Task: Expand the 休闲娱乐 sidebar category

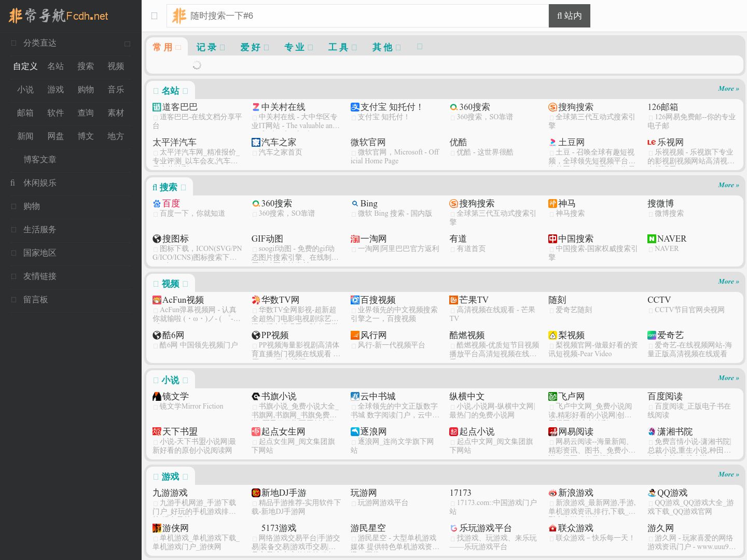Action: (x=71, y=183)
